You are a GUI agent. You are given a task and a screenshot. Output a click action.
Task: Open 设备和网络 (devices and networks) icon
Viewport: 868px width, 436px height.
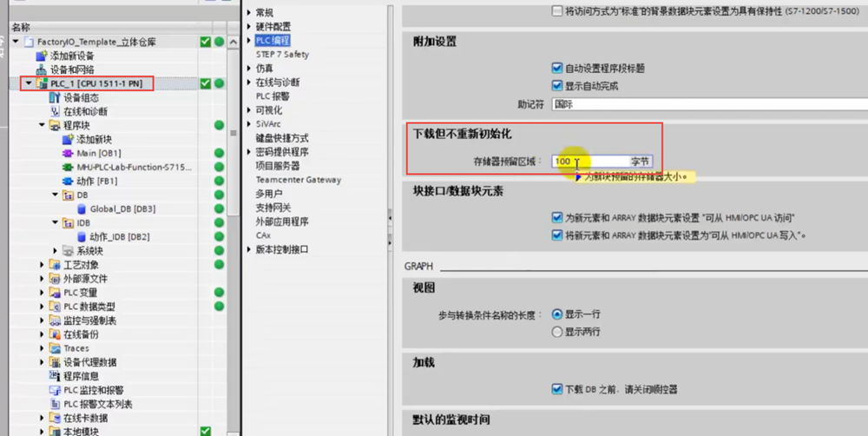tap(41, 69)
